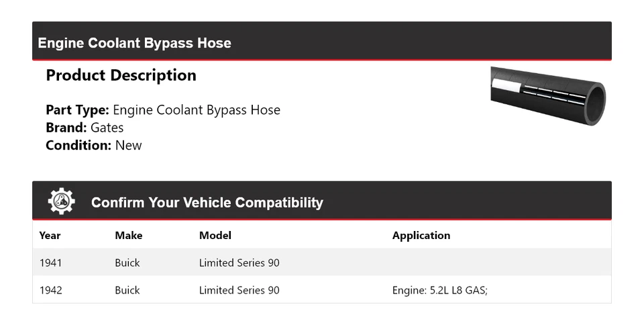
Task: Click Buick in the 1941 row
Action: tap(127, 263)
